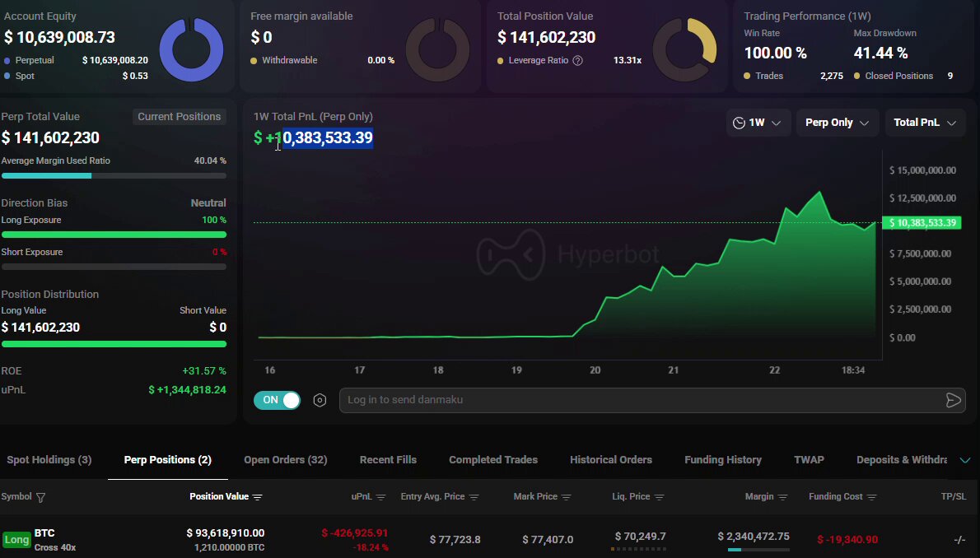The image size is (980, 558).
Task: Select the Perp Positions (2) tab
Action: pos(167,460)
